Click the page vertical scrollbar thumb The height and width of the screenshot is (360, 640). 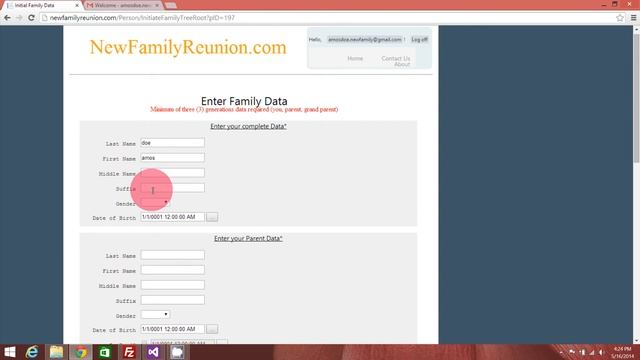[636, 98]
